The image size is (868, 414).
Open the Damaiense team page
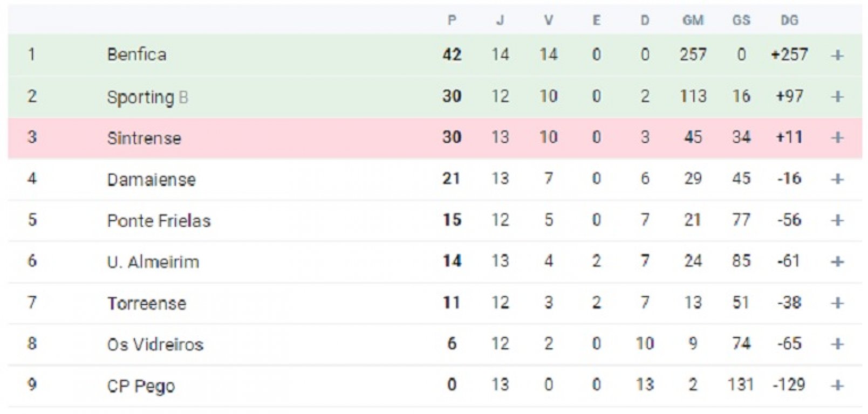coord(151,180)
